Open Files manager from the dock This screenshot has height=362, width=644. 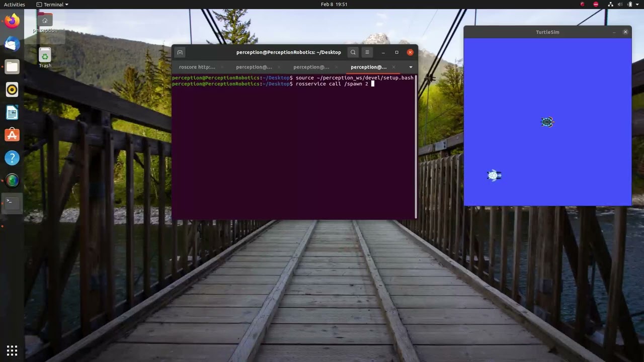click(12, 67)
